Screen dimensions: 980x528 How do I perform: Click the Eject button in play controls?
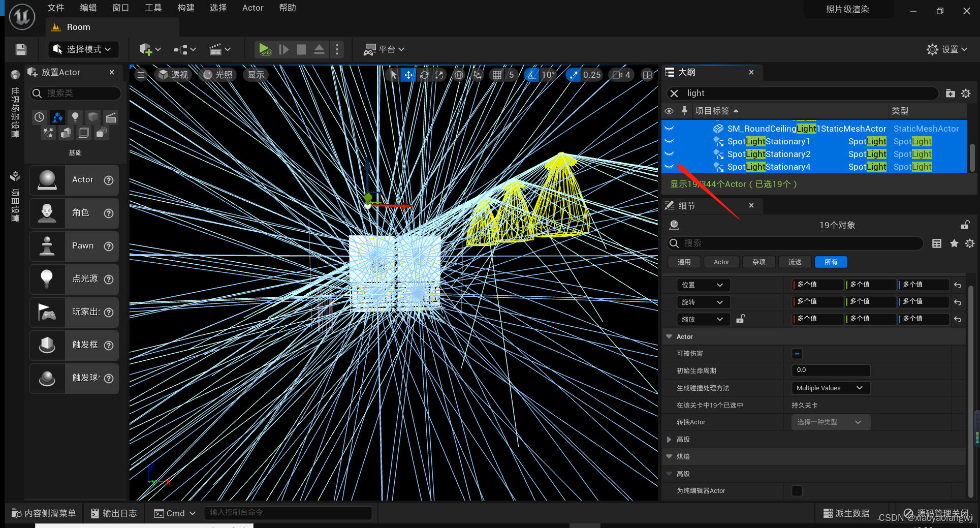tap(319, 49)
